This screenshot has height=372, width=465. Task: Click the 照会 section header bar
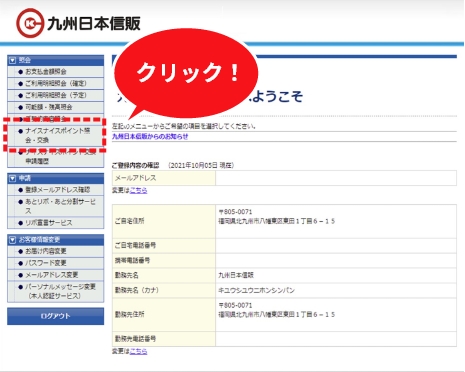[x=56, y=60]
